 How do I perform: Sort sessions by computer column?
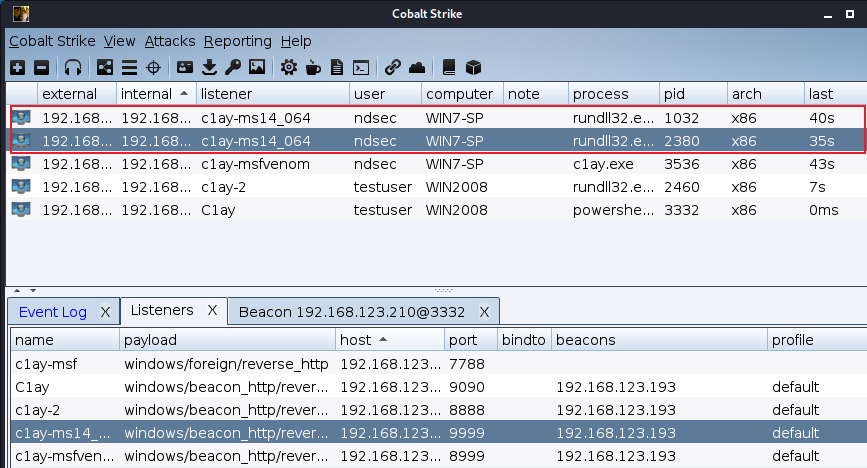(x=462, y=94)
